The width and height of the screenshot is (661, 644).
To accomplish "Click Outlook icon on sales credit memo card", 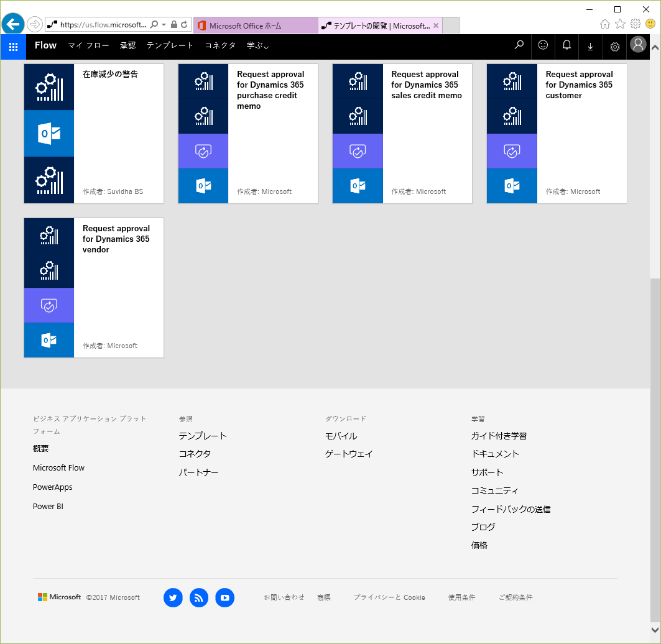I will point(358,186).
